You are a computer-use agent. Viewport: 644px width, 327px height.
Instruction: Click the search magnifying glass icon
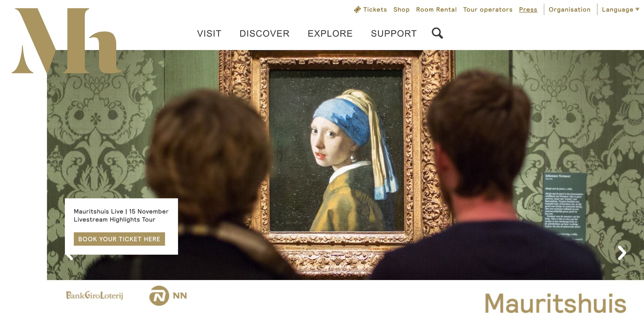pyautogui.click(x=437, y=33)
